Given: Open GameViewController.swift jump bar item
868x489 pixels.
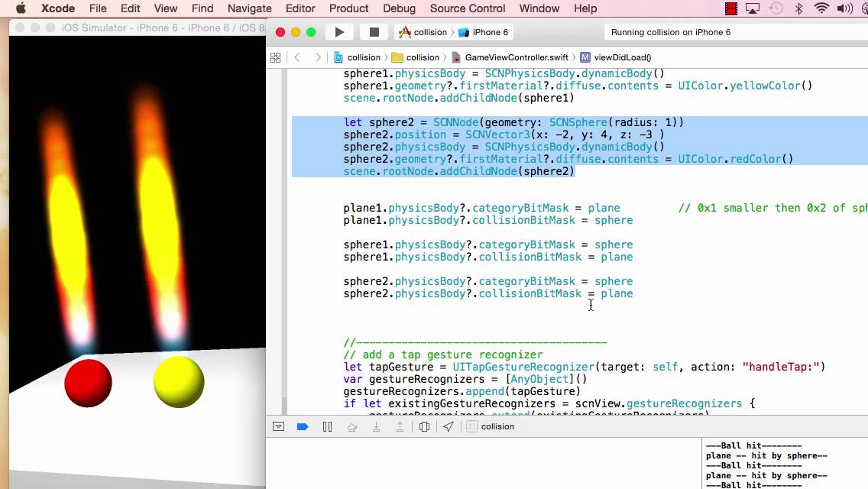Looking at the screenshot, I should point(510,57).
